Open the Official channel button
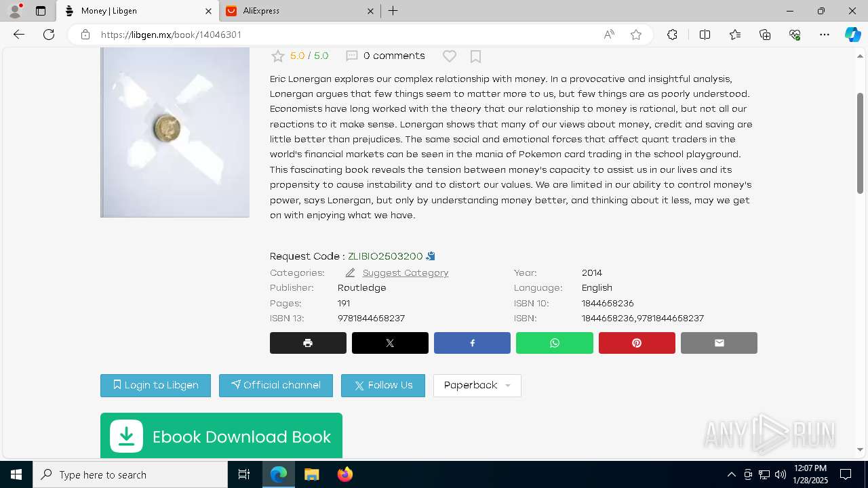Screen dimensions: 868x488 276,385
